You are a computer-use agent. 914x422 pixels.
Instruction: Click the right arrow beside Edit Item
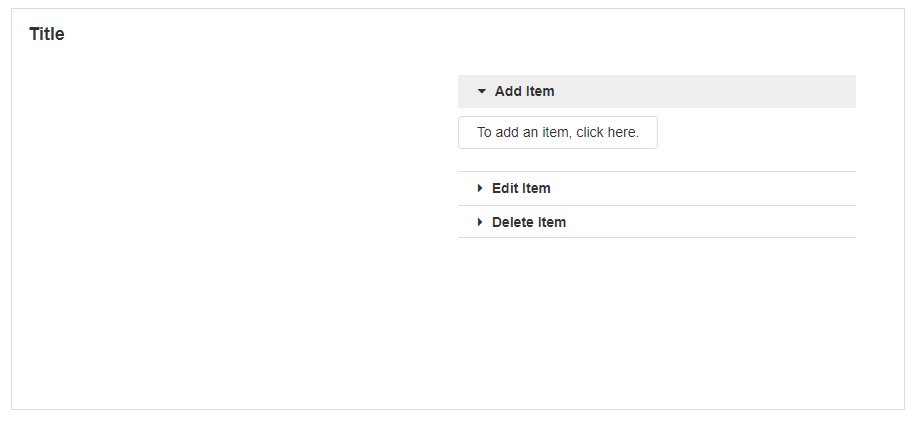point(480,188)
